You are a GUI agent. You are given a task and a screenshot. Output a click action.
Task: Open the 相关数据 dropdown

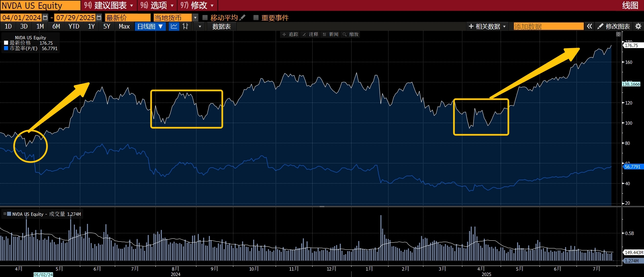click(487, 26)
